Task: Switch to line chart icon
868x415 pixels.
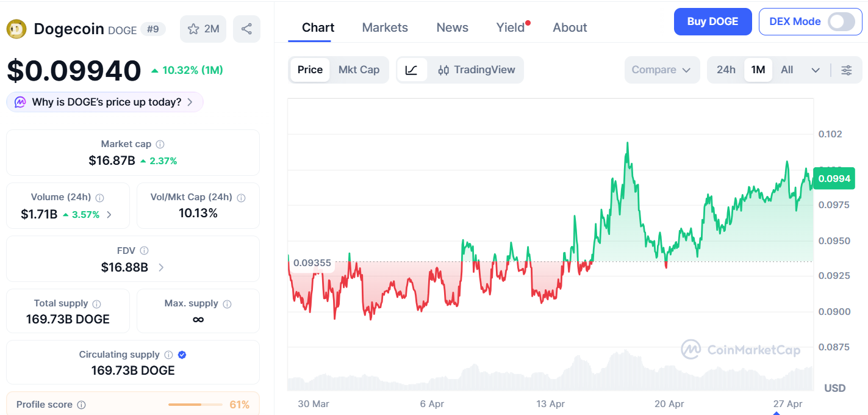Action: pyautogui.click(x=412, y=70)
